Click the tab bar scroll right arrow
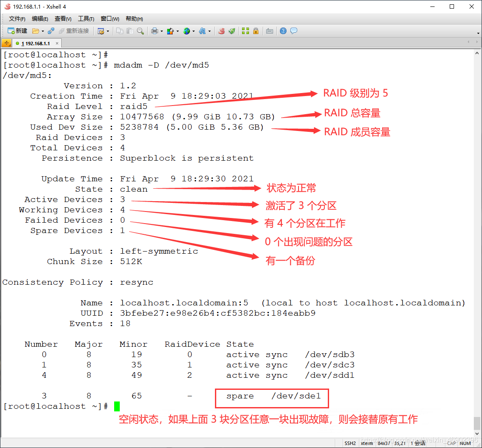 pos(477,42)
